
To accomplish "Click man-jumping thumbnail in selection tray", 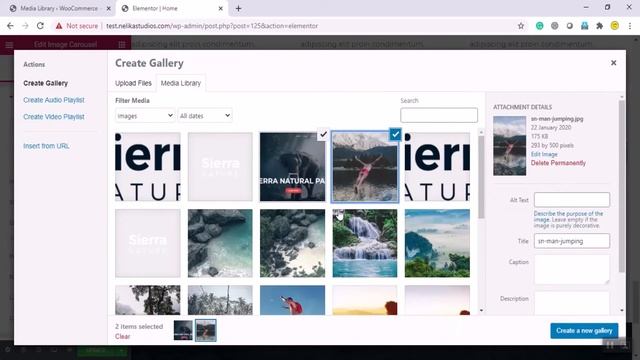I will coord(205,330).
